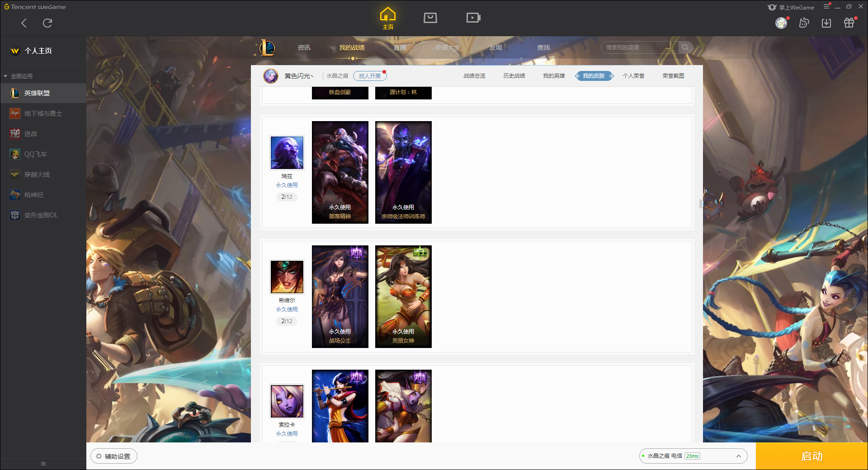
Task: Select QQ飞车 in the app list
Action: click(43, 154)
